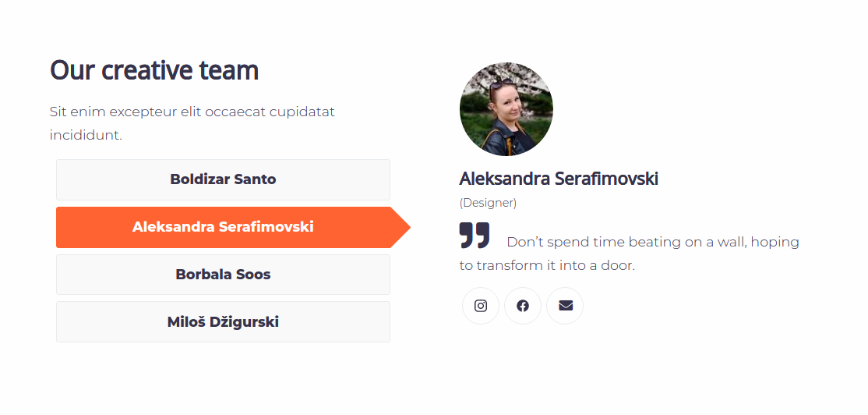This screenshot has height=415, width=868.
Task: Click the Aleksandra Serafimovski name heading beside the photo
Action: point(559,179)
